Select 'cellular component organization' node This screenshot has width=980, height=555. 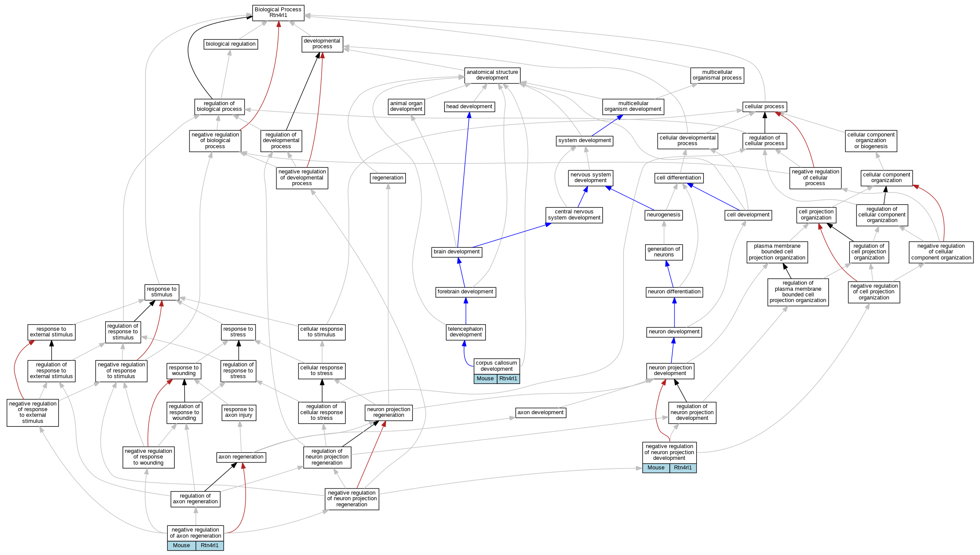point(887,178)
